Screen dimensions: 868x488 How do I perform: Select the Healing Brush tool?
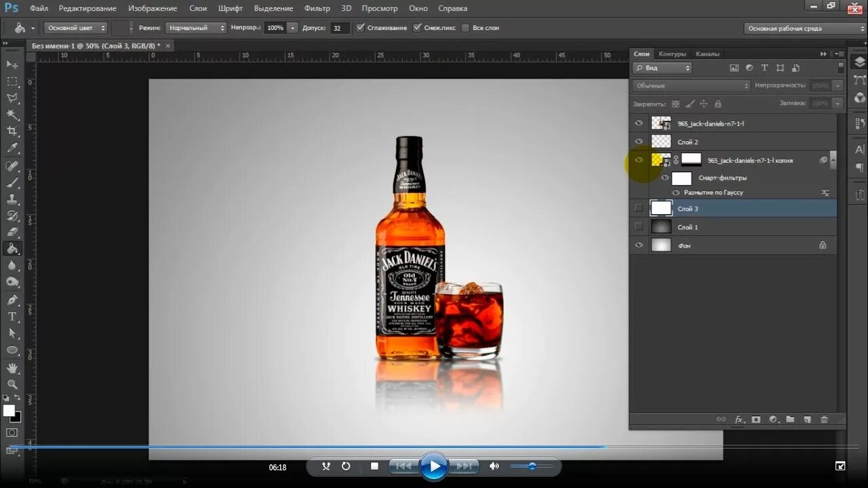[12, 166]
